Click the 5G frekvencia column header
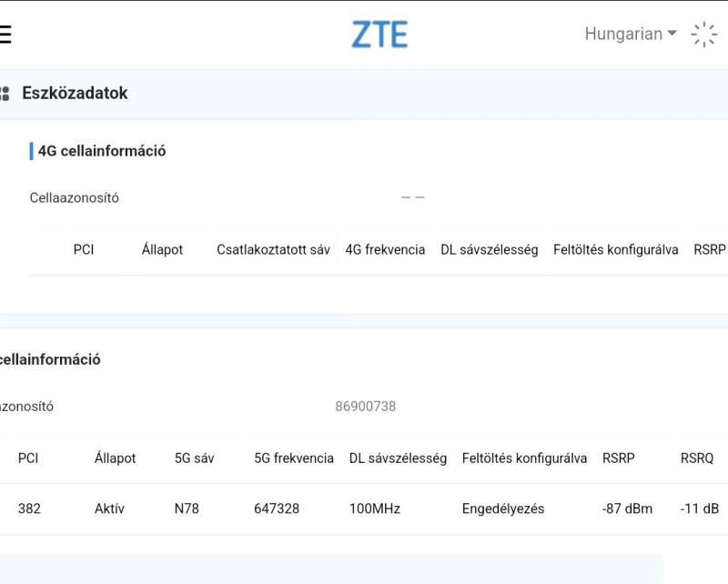This screenshot has width=728, height=584. point(294,458)
